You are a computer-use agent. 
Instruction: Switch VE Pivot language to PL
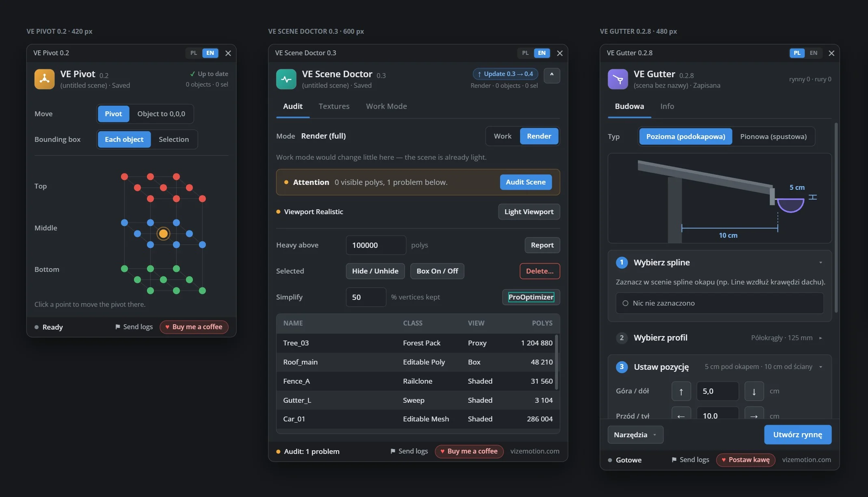click(x=194, y=53)
